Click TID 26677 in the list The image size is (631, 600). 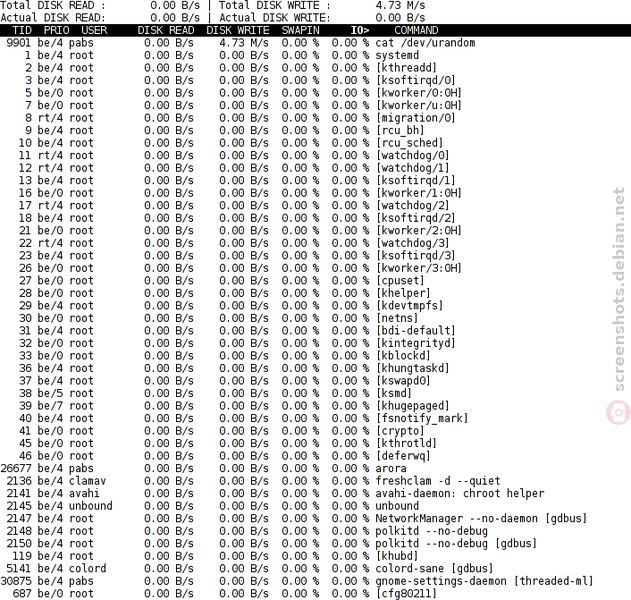click(16, 468)
